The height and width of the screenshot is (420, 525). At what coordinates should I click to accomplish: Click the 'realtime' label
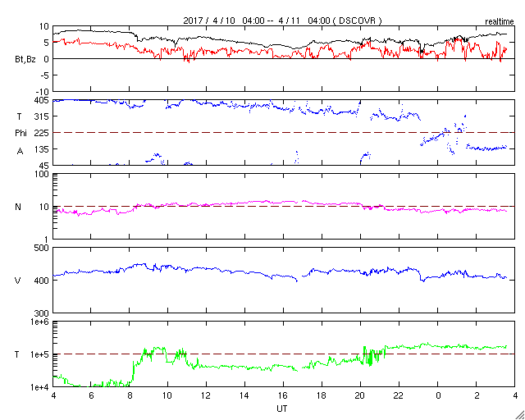click(500, 22)
